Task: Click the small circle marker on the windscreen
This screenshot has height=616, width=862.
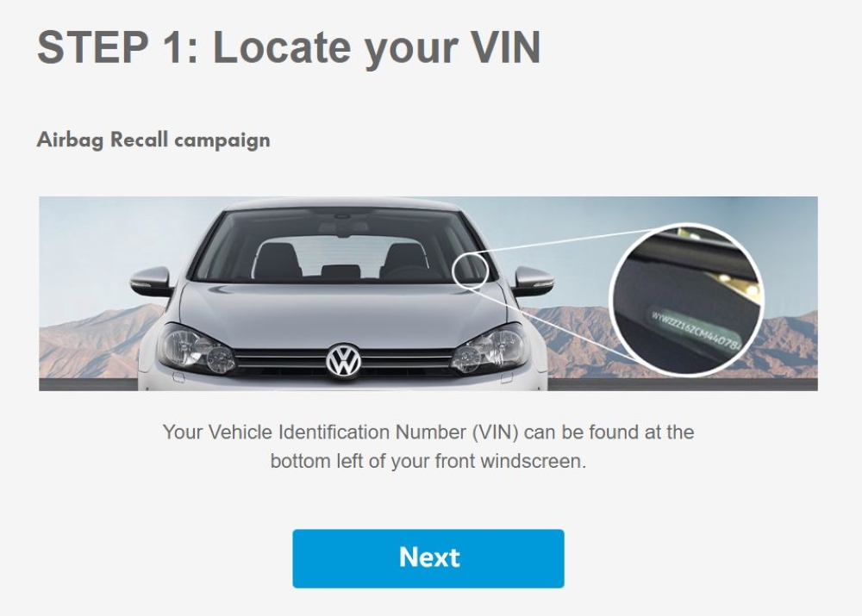Action: point(471,270)
